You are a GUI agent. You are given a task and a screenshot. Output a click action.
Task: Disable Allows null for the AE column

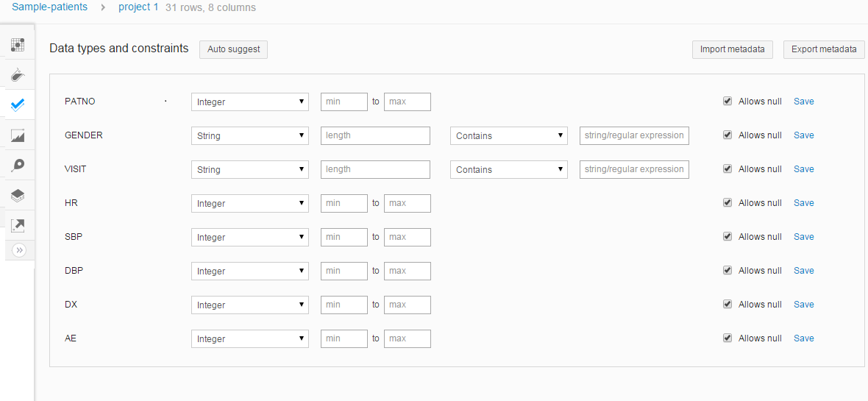(x=728, y=338)
